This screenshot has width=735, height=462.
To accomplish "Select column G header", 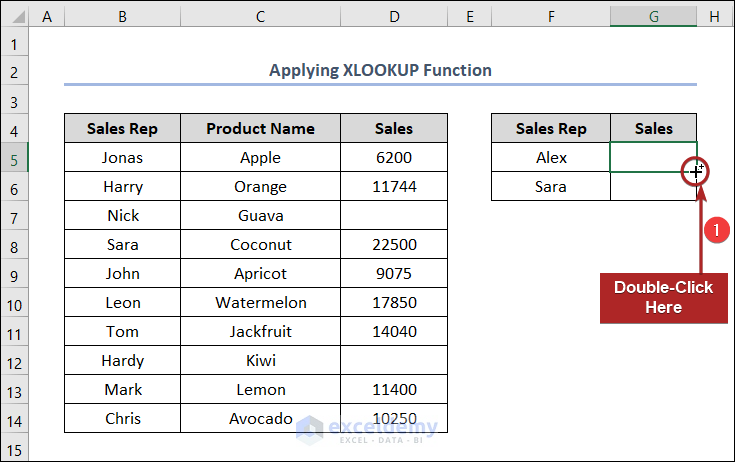I will 654,16.
